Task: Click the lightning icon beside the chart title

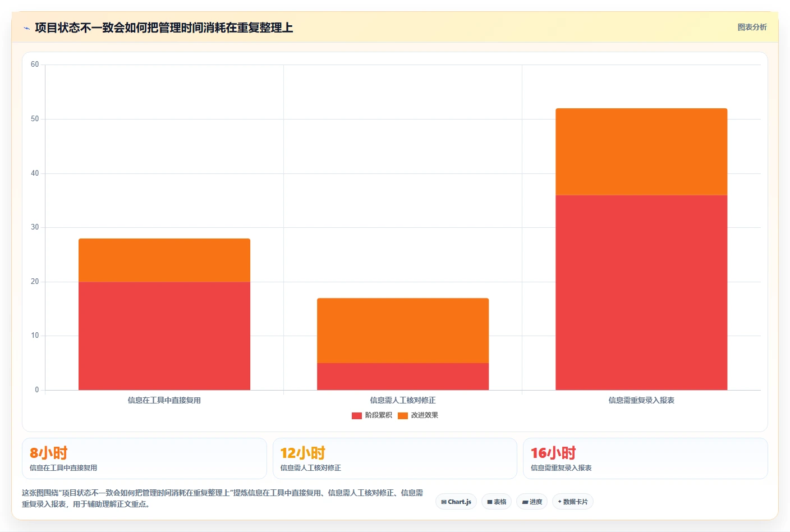Action: point(26,28)
